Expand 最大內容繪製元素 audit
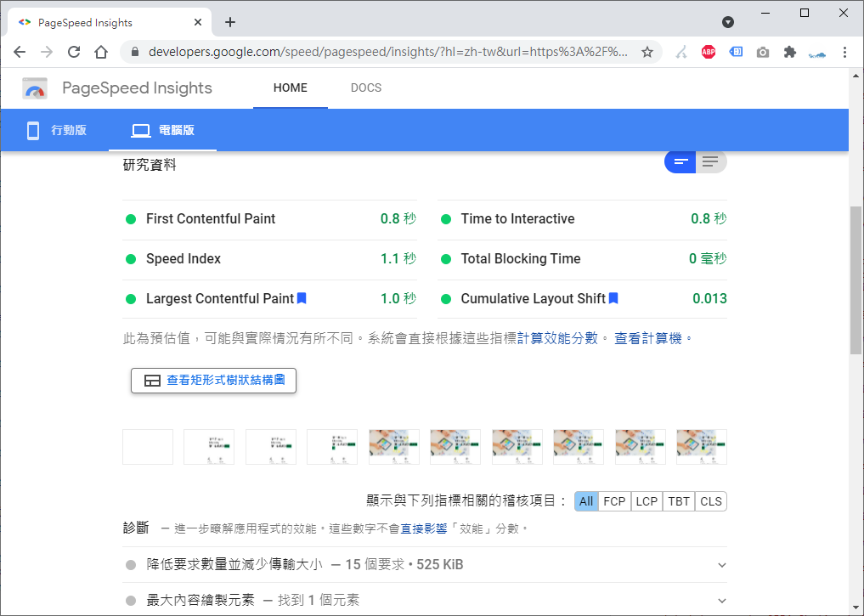Screen dimensions: 864x616 (x=425, y=600)
